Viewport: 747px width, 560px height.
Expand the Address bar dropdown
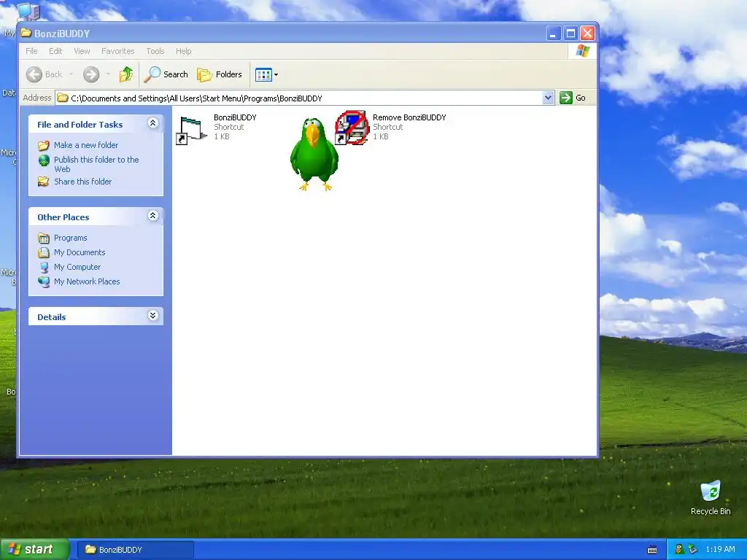[548, 98]
